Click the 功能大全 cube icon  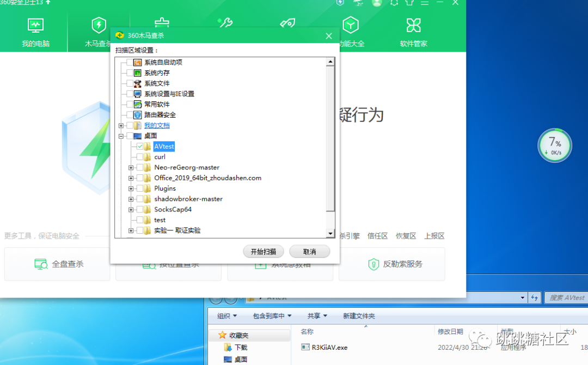click(x=351, y=25)
